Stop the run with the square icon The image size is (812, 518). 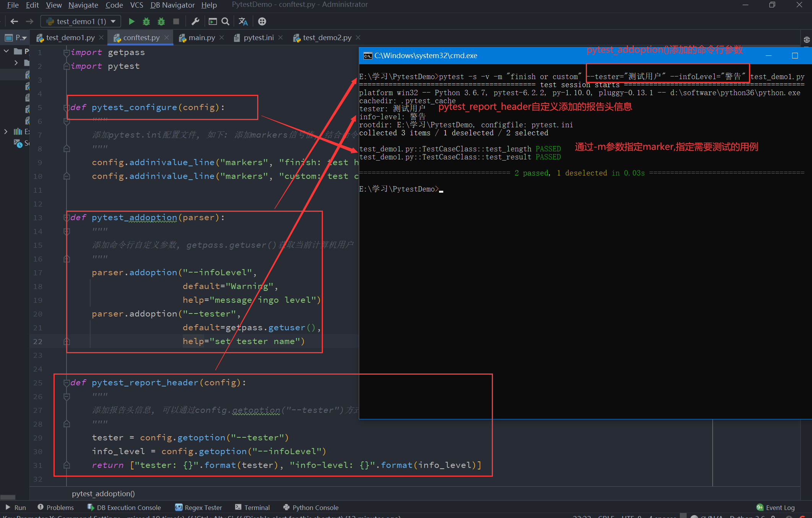176,21
